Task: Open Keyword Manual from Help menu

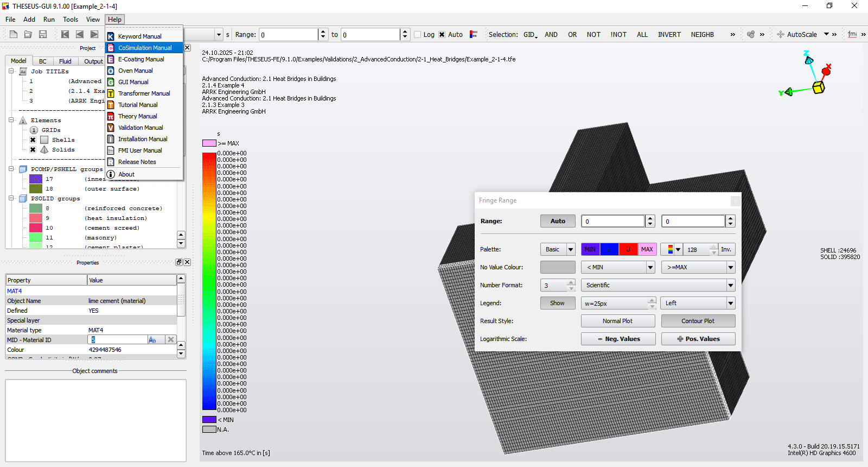Action: point(139,36)
